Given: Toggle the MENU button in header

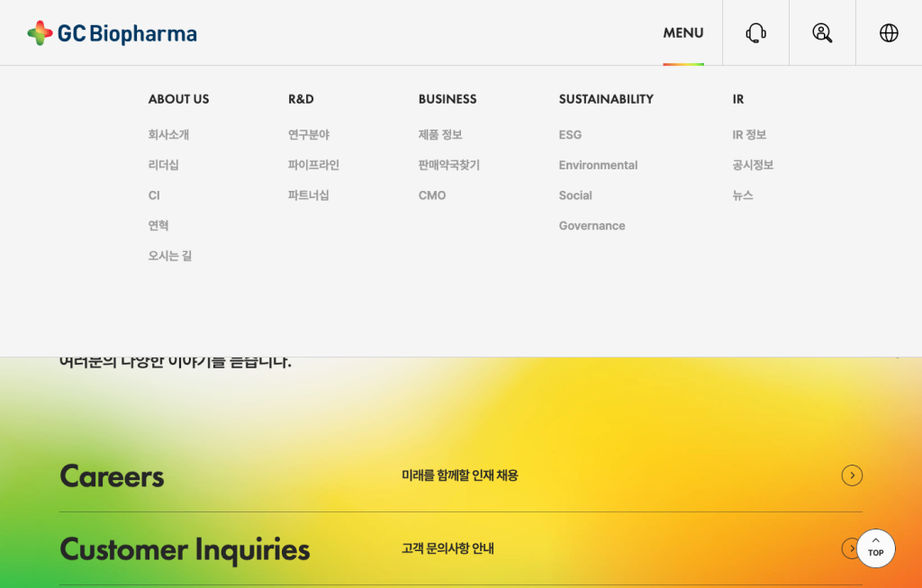Looking at the screenshot, I should (x=682, y=33).
